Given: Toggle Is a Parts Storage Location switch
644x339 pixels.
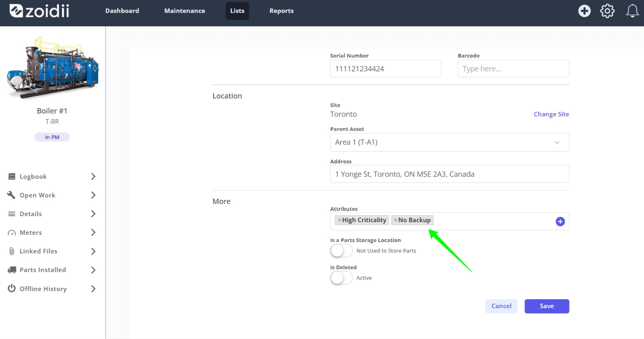Looking at the screenshot, I should pyautogui.click(x=341, y=251).
